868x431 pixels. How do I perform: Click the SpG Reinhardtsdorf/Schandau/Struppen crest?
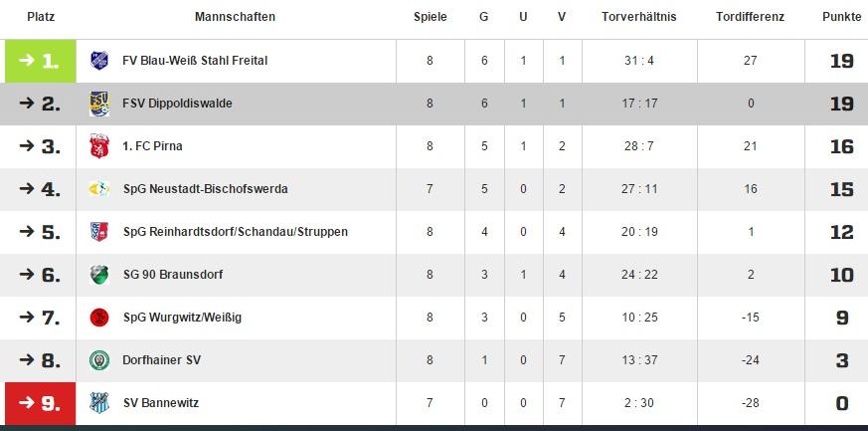click(98, 232)
